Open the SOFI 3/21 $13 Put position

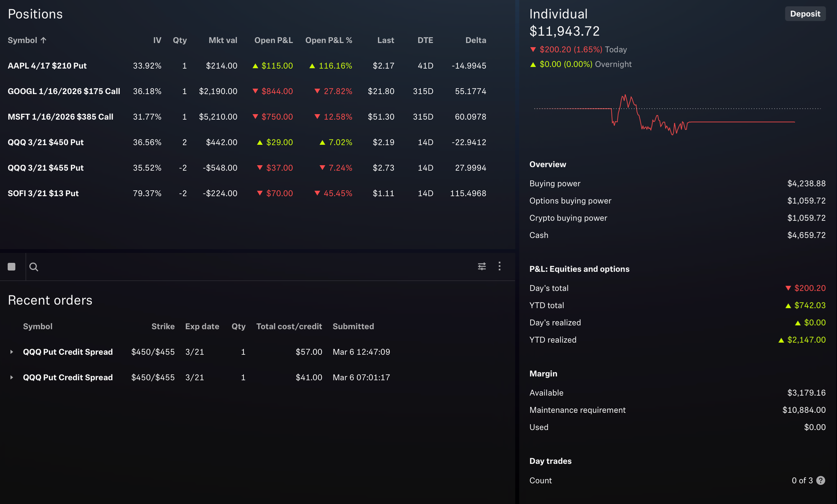point(43,193)
